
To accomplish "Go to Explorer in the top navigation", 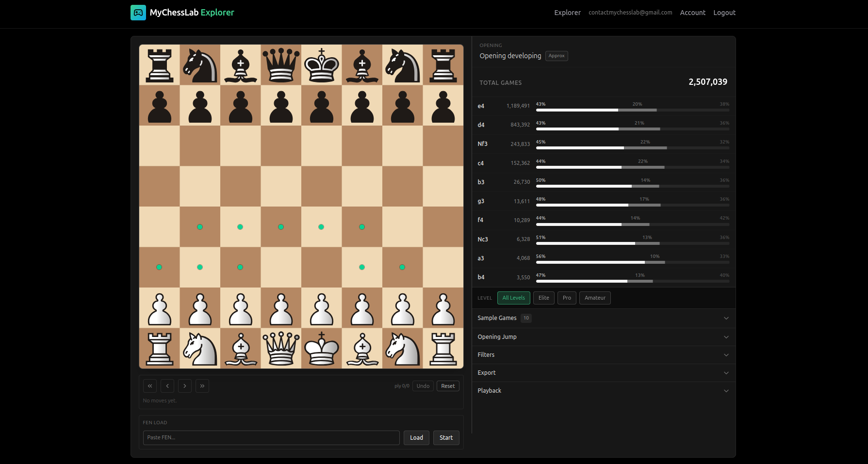I will 567,13.
